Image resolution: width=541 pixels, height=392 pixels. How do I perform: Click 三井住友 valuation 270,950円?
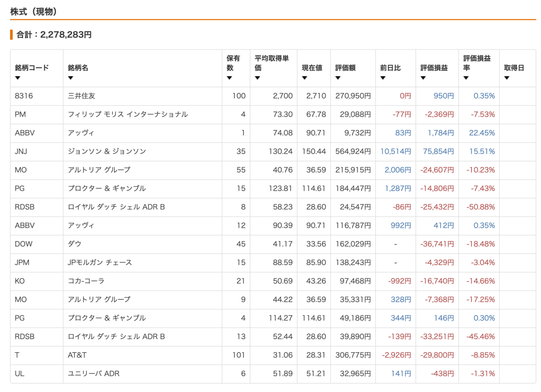click(353, 96)
